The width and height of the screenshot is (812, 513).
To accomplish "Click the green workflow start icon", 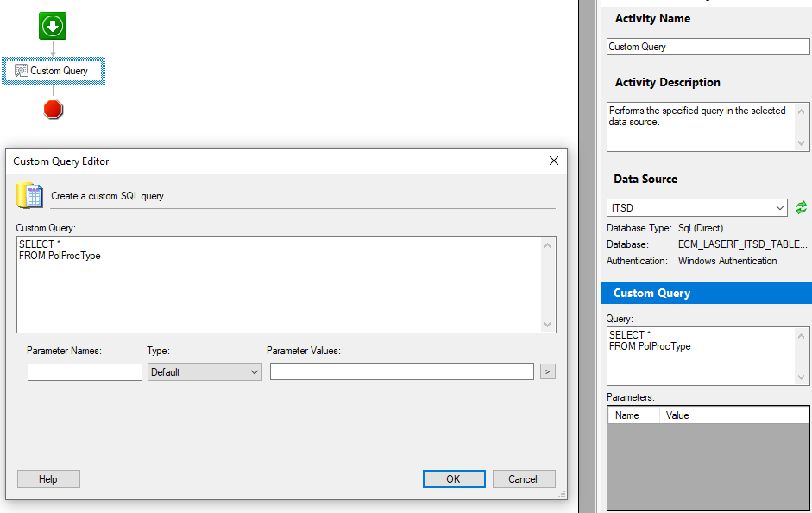I will coord(53,26).
